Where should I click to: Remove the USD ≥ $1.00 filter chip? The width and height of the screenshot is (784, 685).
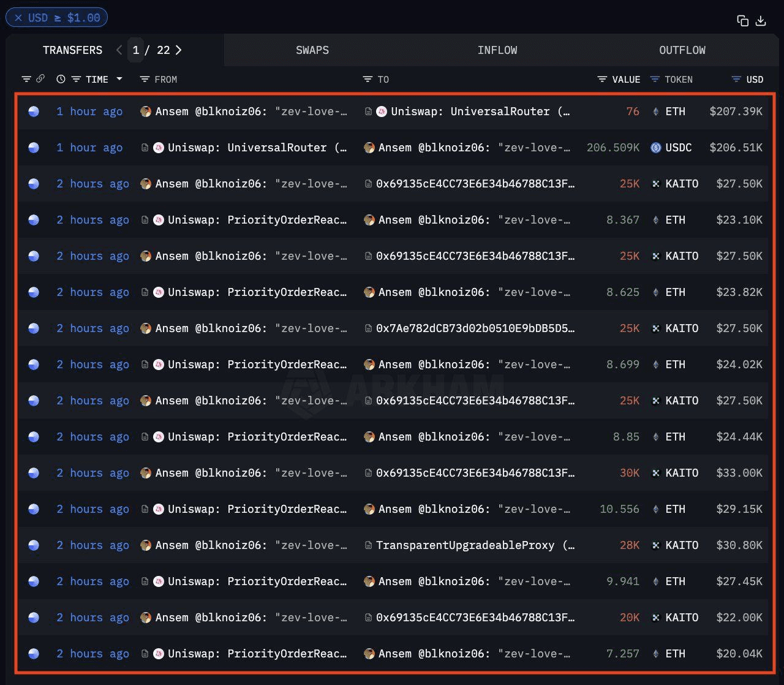point(18,18)
